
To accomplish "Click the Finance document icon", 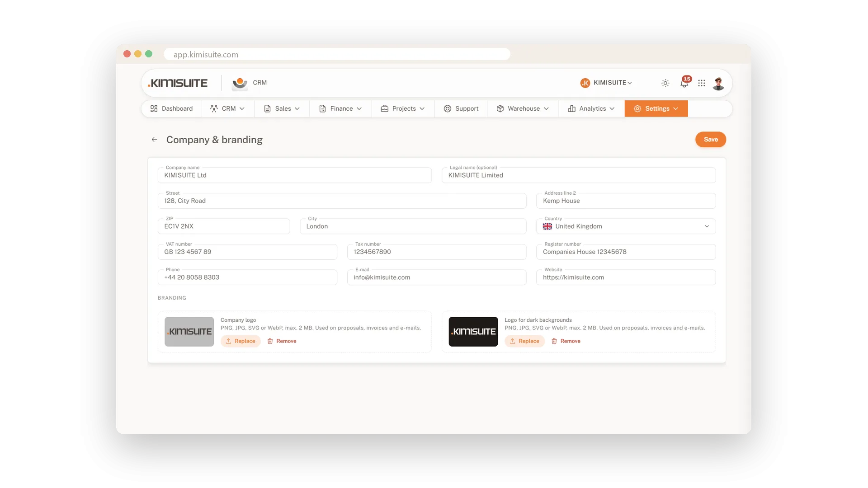I will [322, 108].
